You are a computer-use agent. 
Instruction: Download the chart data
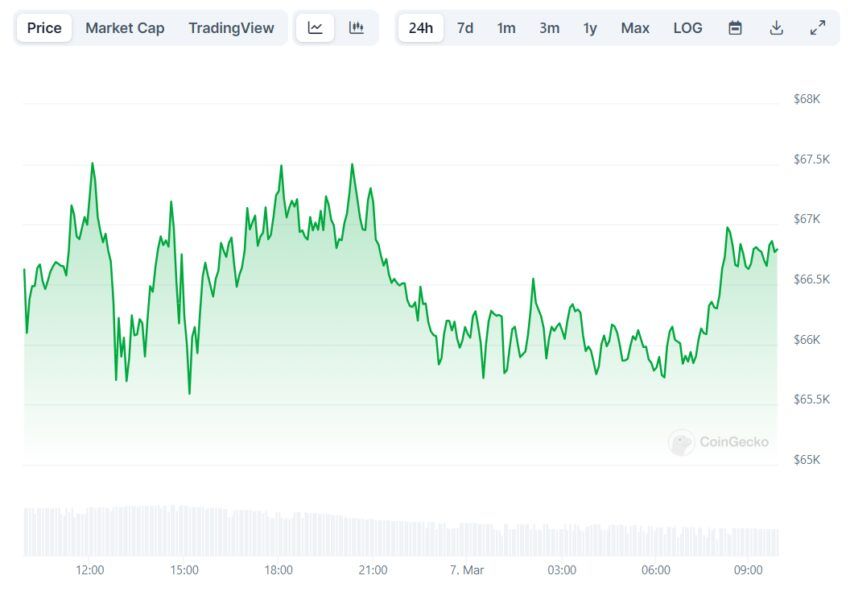click(776, 28)
